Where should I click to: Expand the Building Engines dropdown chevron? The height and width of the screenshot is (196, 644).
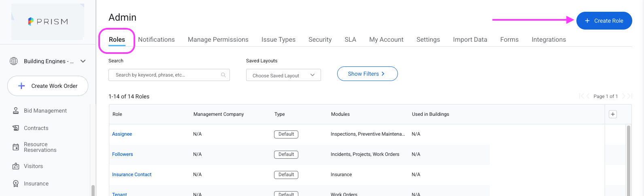pyautogui.click(x=83, y=61)
